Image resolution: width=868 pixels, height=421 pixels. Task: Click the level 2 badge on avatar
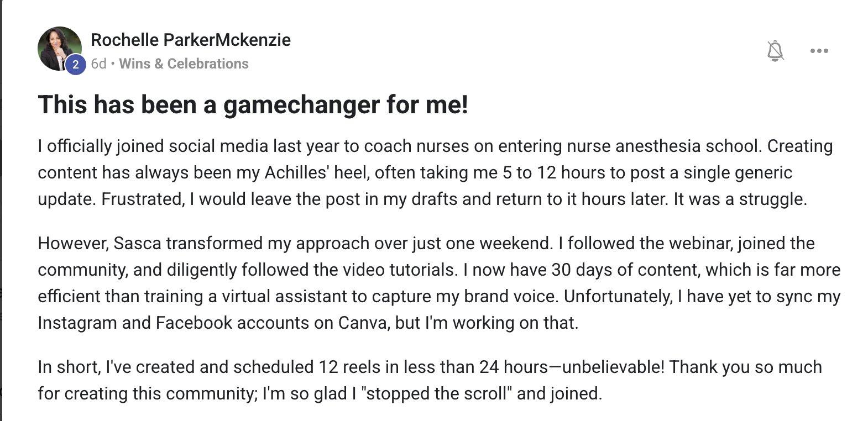tap(76, 65)
